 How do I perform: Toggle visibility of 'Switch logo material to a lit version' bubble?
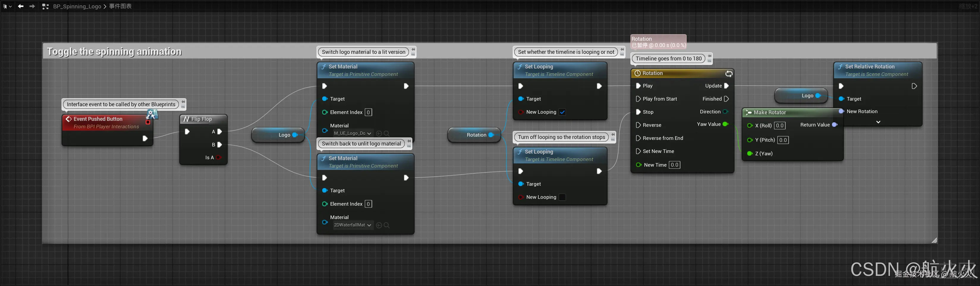coord(413,54)
